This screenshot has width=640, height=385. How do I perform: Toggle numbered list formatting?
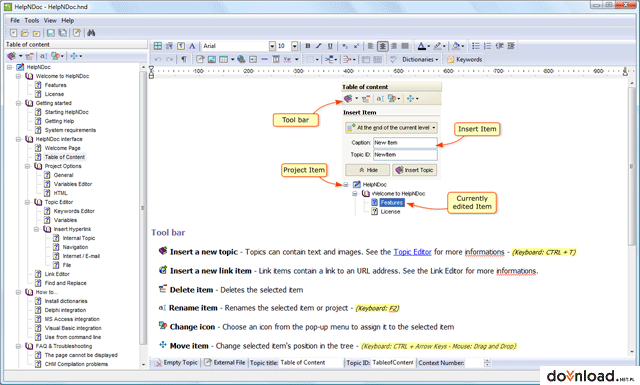(487, 46)
